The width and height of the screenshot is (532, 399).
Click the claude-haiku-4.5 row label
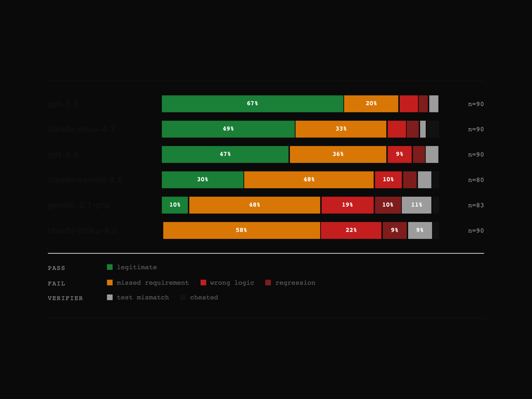point(82,231)
